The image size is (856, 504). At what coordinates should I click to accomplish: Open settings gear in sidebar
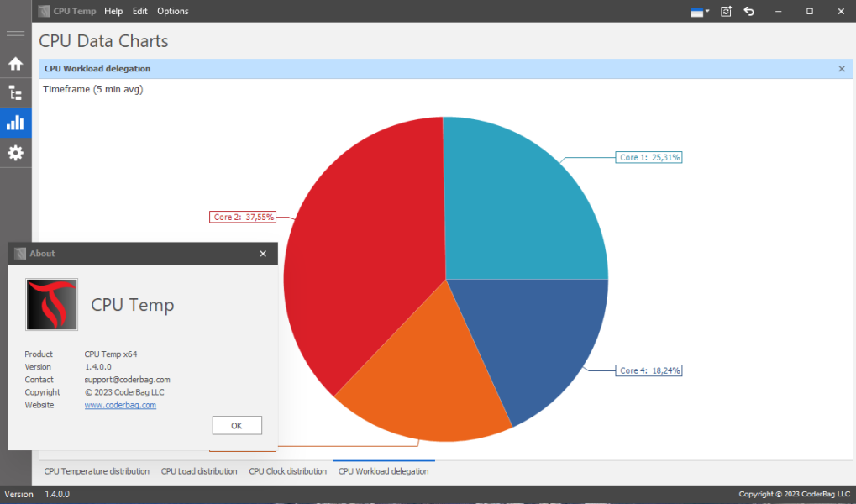15,152
